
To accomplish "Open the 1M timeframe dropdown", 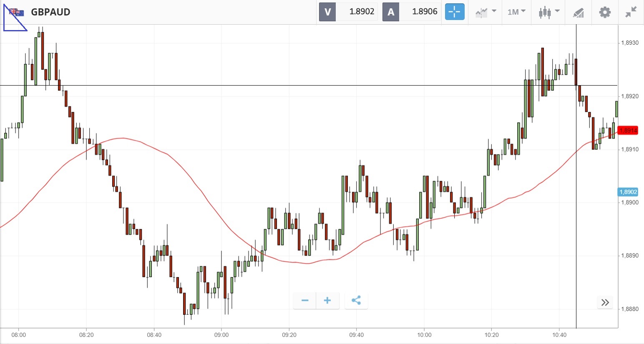I will [x=516, y=12].
